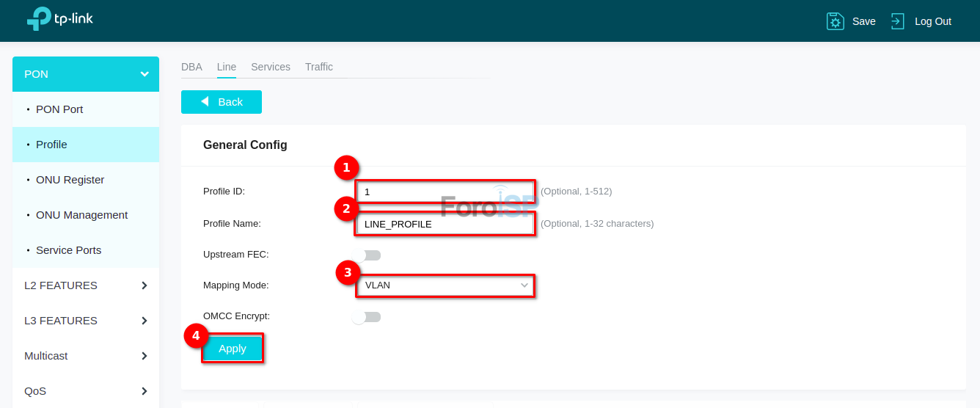This screenshot has height=408, width=980.
Task: Select Service Ports in the sidebar
Action: [69, 250]
